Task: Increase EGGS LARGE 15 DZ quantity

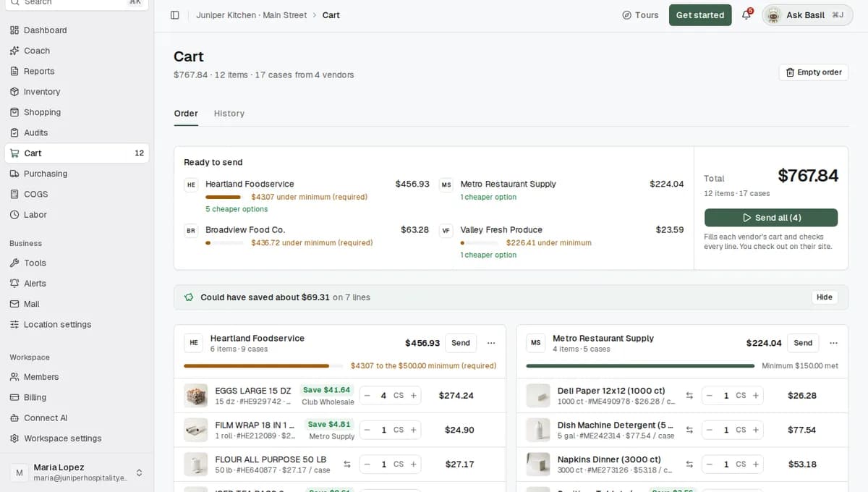Action: 414,396
